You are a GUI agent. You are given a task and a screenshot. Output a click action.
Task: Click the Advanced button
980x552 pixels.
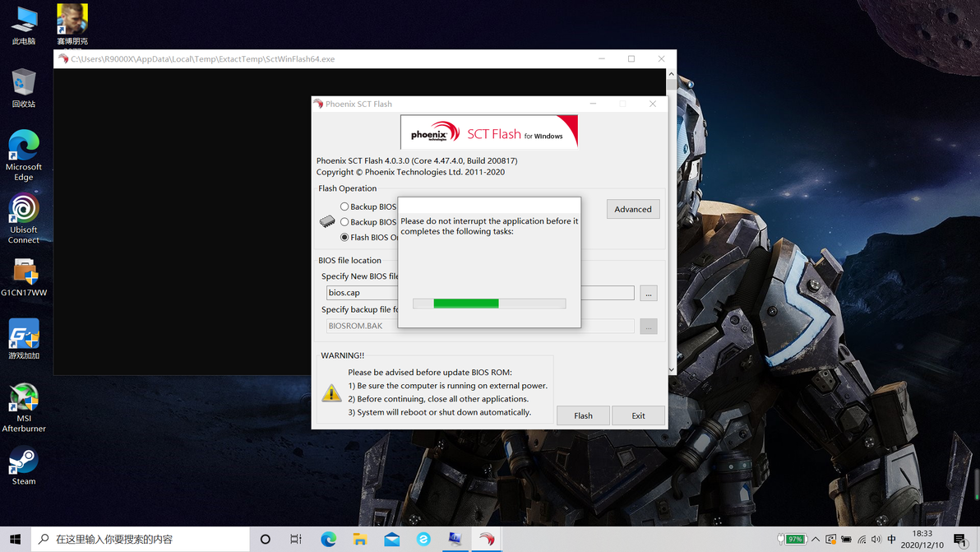coord(632,209)
